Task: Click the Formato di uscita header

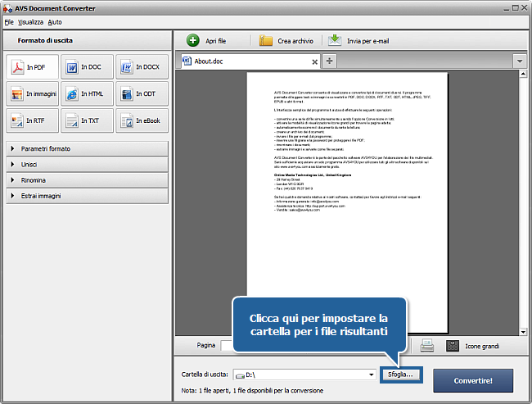Action: [x=45, y=40]
